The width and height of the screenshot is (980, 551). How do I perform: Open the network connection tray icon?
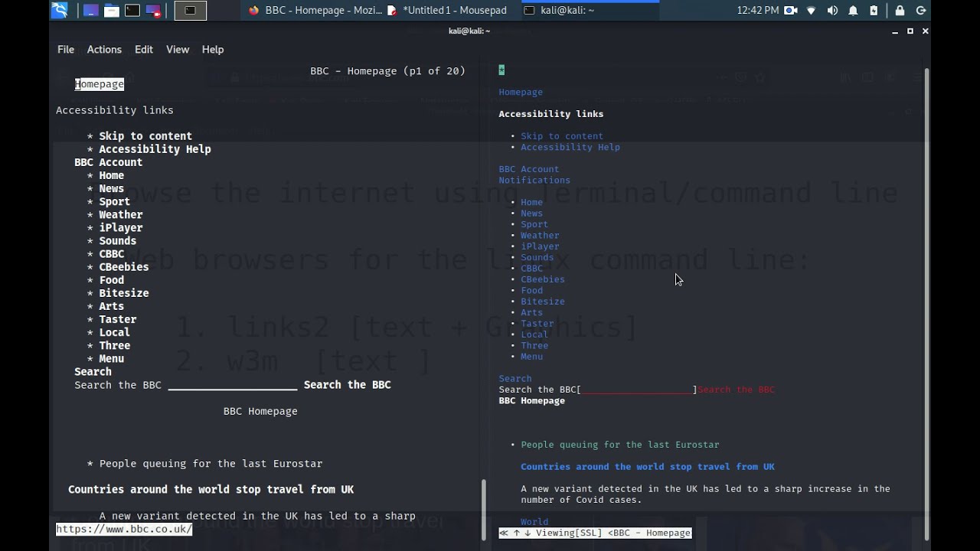[x=812, y=10]
